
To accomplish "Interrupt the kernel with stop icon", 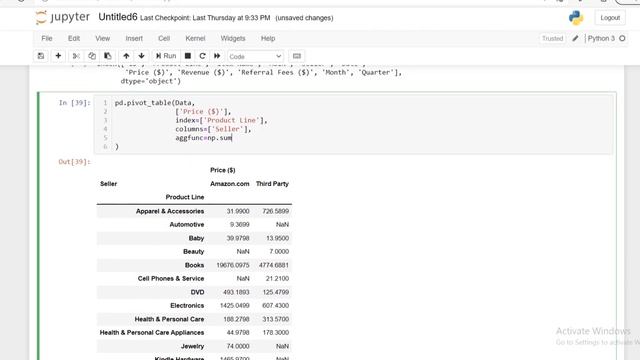I will (x=188, y=56).
